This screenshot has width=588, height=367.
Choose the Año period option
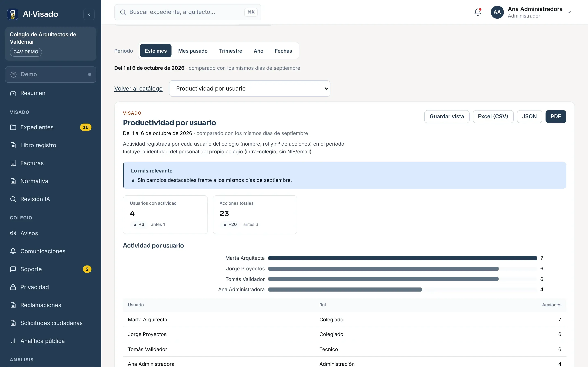pos(258,51)
